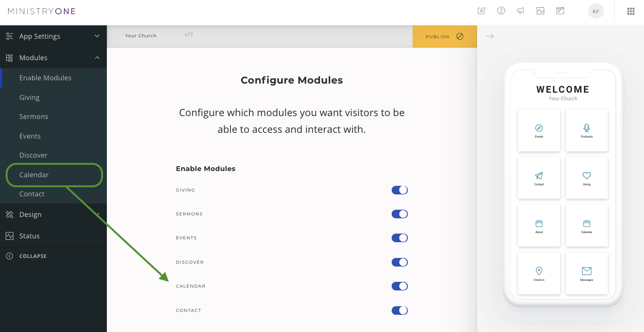Open the activity graph icon in top bar
This screenshot has height=332, width=644.
[x=540, y=11]
